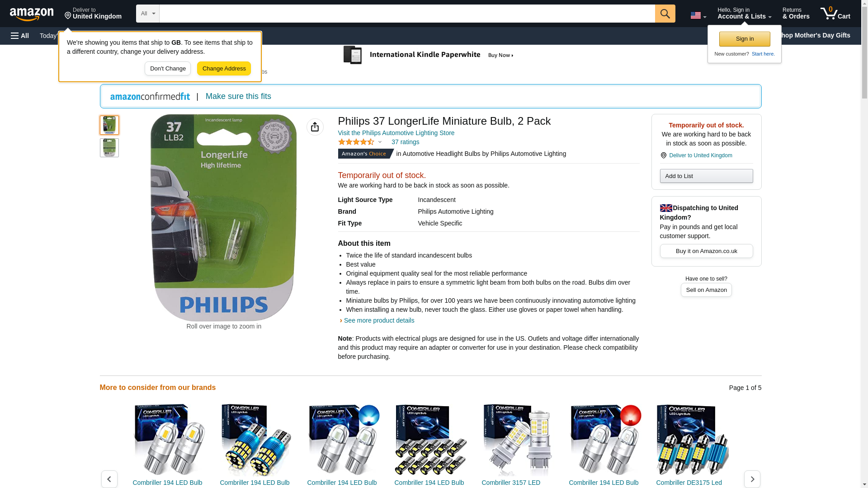Click the Change Address button
Screen dimensions: 868x488
pos(224,69)
